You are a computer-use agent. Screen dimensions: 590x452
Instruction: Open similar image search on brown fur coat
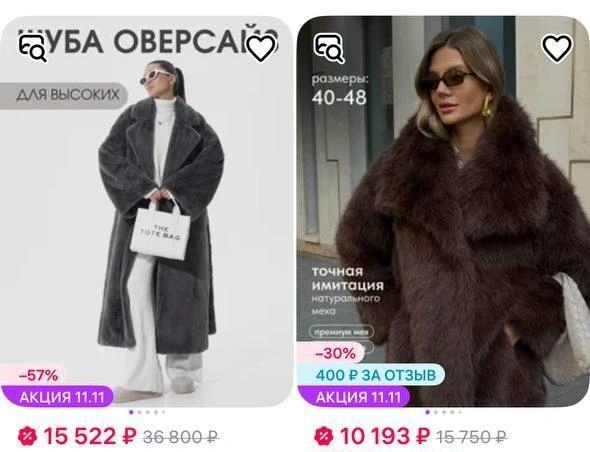(329, 48)
